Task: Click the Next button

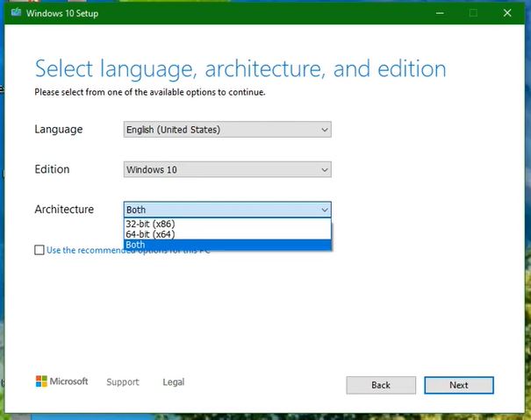Action: point(459,385)
